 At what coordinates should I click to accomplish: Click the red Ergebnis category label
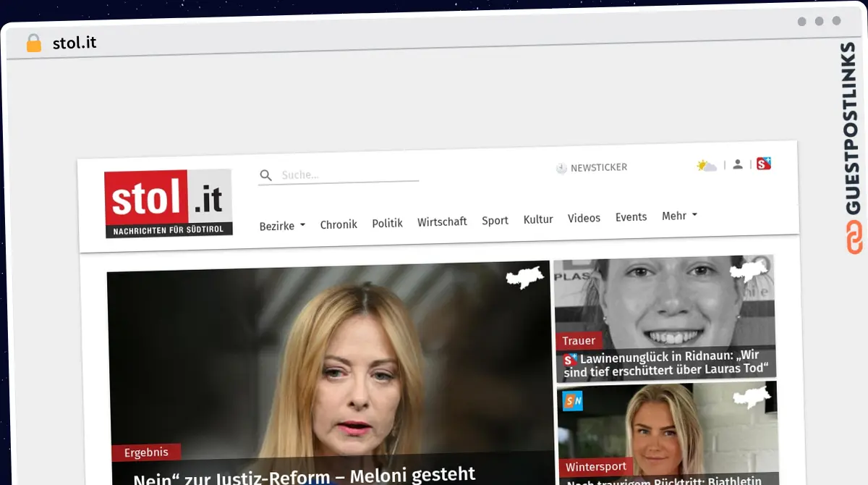click(146, 452)
